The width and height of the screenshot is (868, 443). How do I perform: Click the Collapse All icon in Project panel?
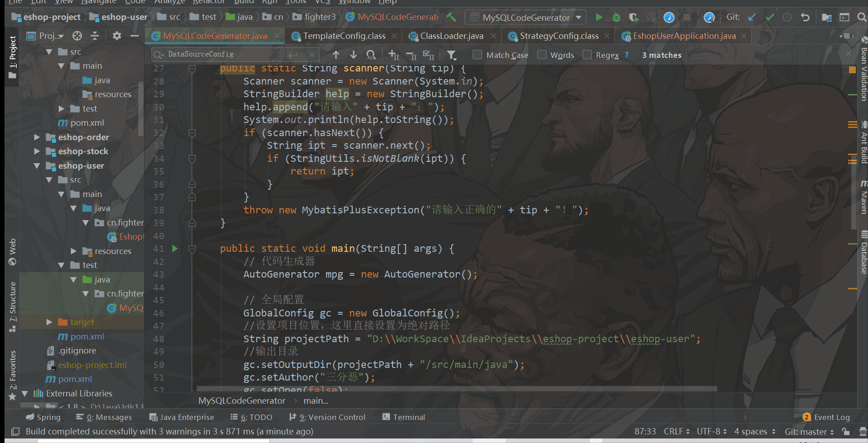click(95, 36)
